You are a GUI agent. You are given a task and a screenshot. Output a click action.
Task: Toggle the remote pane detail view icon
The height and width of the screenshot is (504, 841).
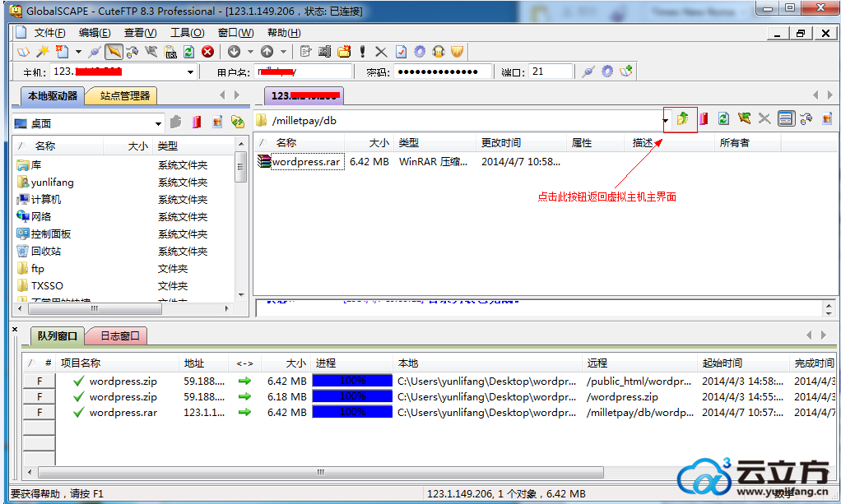(x=786, y=118)
